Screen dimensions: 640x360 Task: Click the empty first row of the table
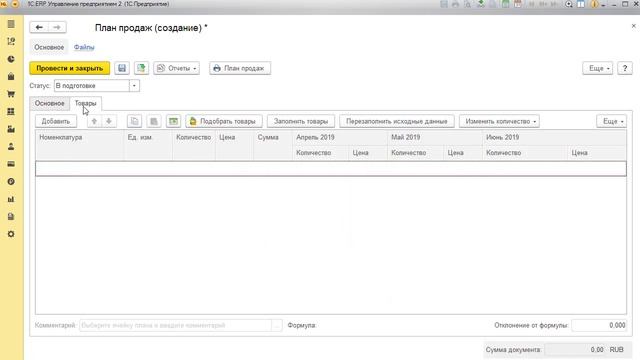click(x=331, y=169)
